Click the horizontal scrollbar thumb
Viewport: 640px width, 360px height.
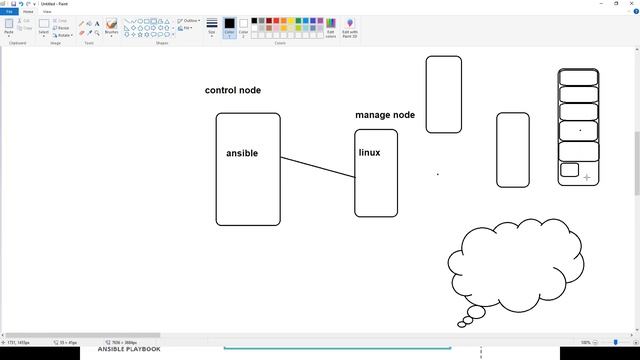coord(83,335)
